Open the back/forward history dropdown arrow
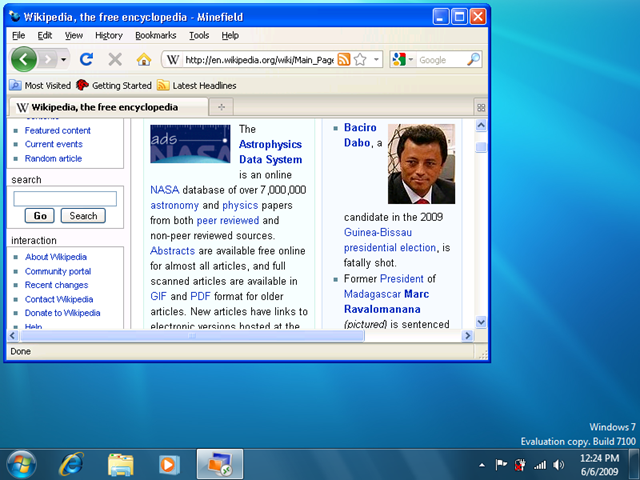 (65, 60)
